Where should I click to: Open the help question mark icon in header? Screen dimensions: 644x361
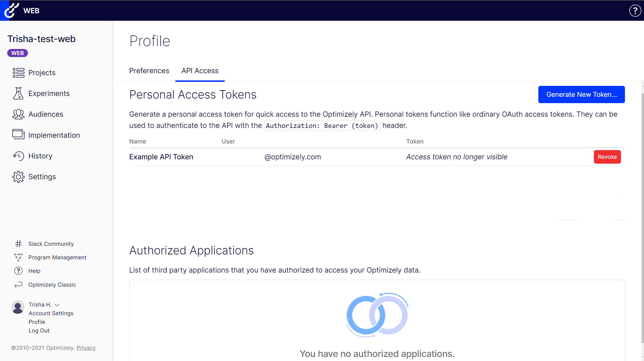point(635,11)
